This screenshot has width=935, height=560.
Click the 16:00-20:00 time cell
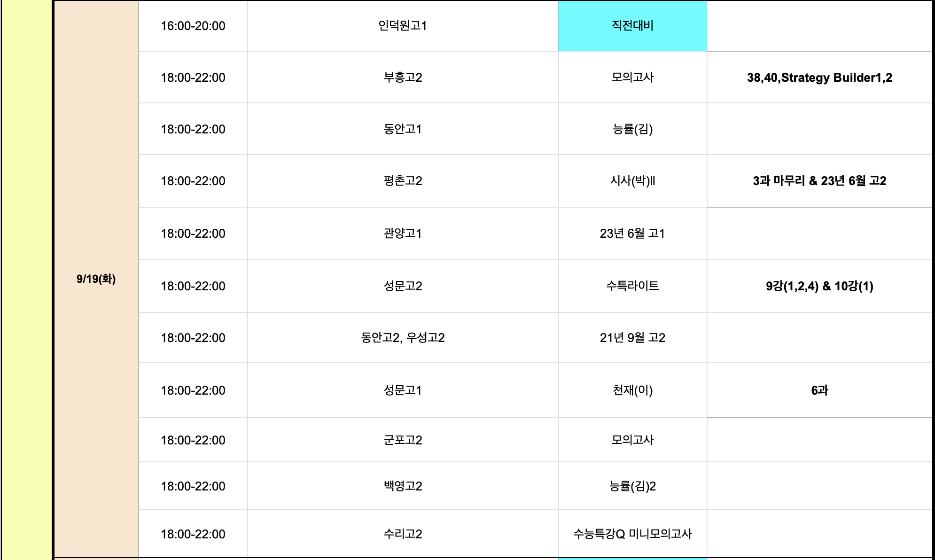click(193, 26)
